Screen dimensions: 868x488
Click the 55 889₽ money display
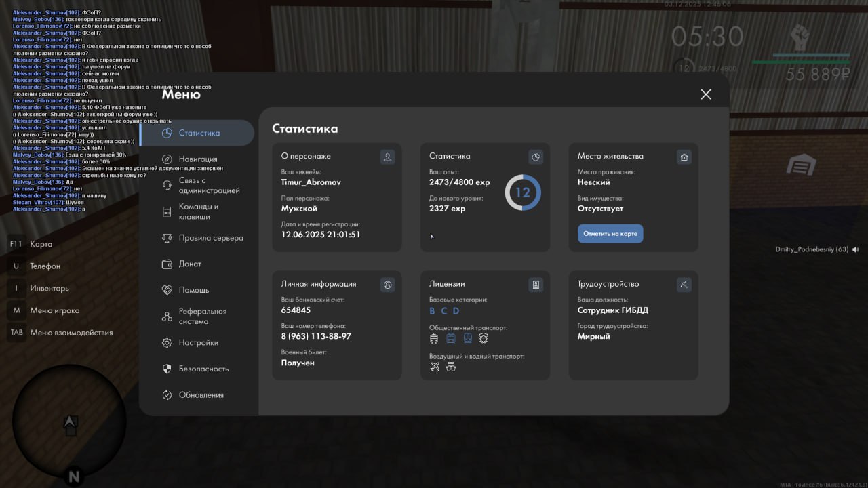point(818,75)
